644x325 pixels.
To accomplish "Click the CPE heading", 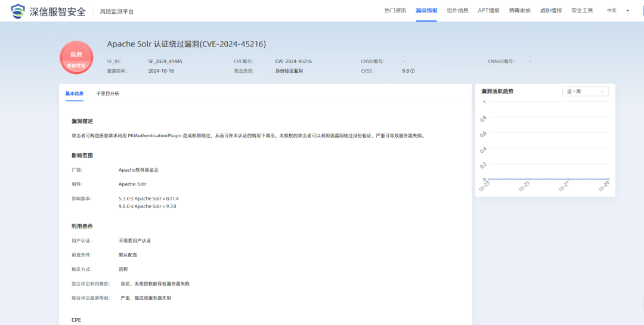I will (x=76, y=320).
